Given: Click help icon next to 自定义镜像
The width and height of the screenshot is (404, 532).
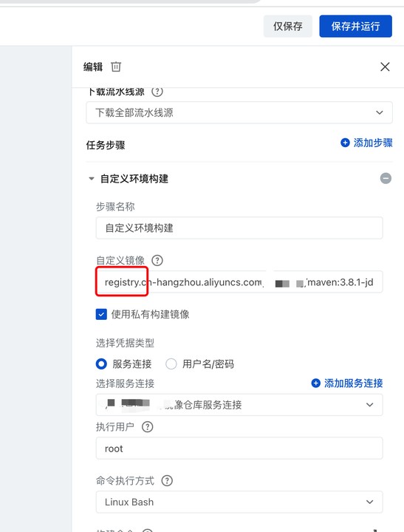Looking at the screenshot, I should (157, 260).
